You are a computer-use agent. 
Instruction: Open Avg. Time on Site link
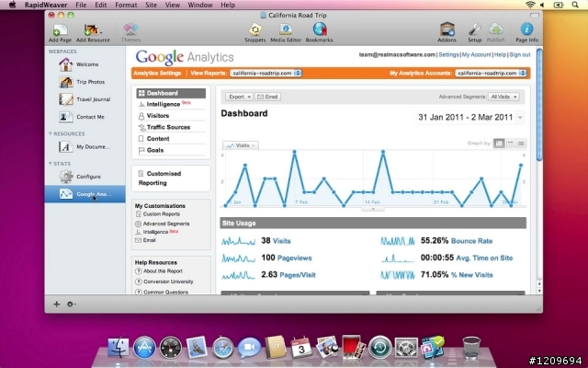[484, 258]
